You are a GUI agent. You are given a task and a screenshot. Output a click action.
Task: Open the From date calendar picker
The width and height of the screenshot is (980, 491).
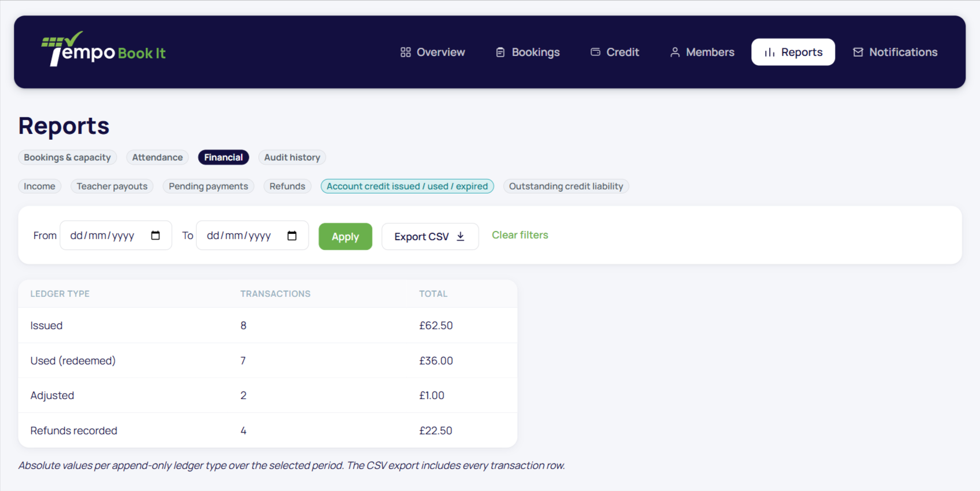(x=155, y=235)
